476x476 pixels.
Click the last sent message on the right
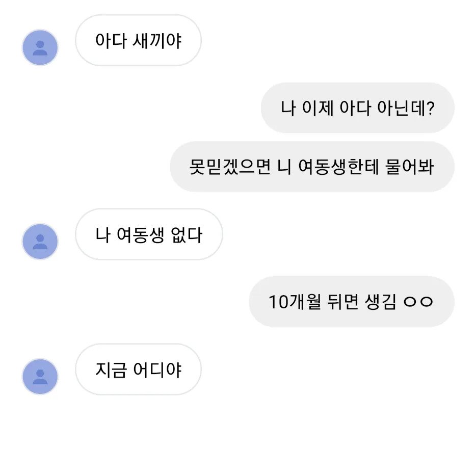pyautogui.click(x=351, y=302)
